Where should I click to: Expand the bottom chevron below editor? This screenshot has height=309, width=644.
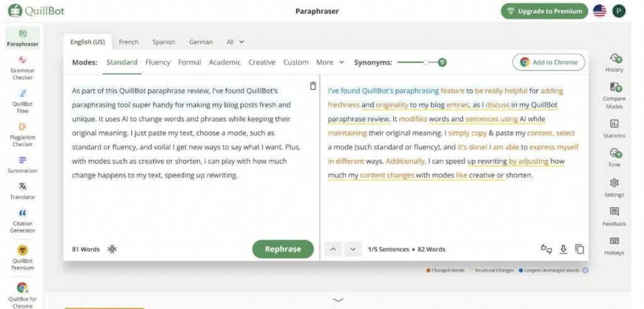click(x=338, y=300)
